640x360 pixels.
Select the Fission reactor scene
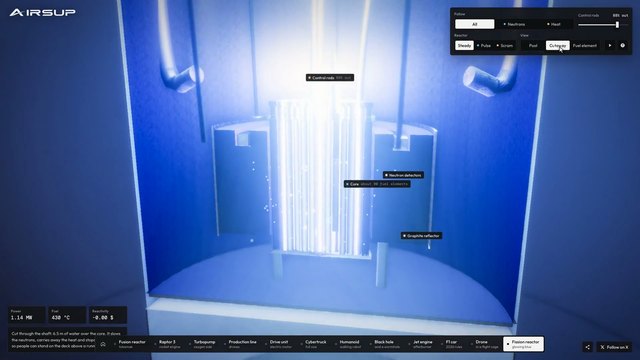(x=523, y=344)
